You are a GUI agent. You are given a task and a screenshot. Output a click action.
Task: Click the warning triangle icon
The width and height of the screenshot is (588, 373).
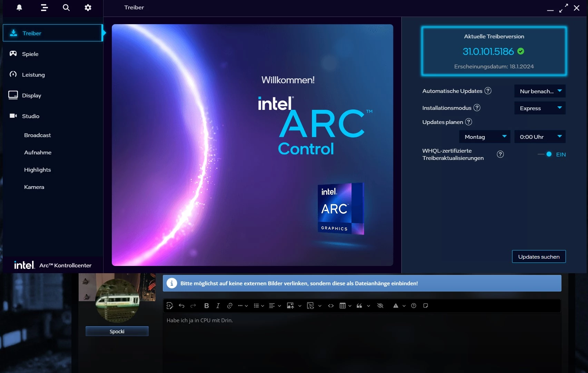[396, 306]
